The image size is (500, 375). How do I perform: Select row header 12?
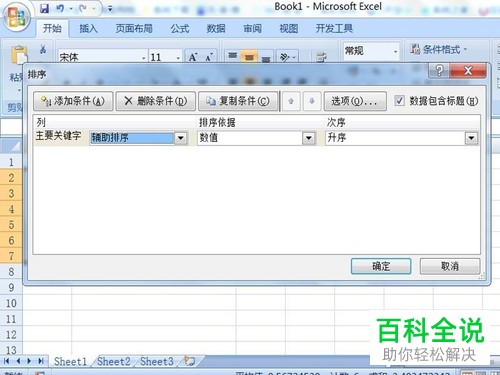click(x=11, y=334)
